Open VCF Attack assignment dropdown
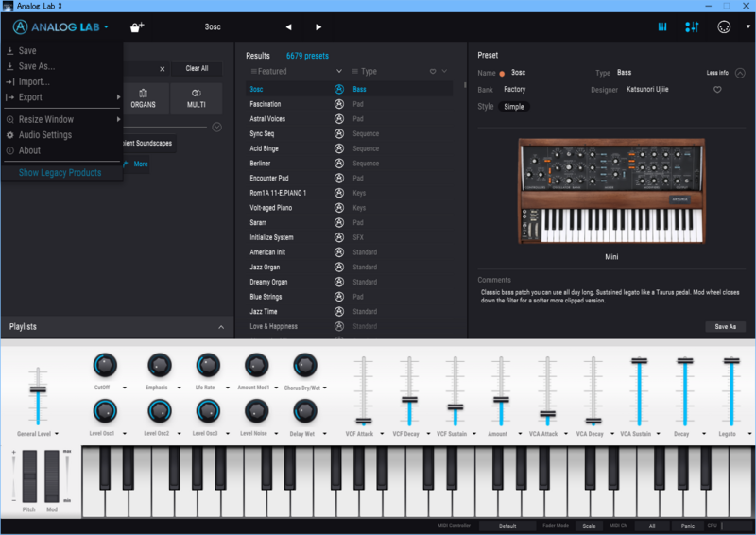Screen dimensions: 756x535 click(x=382, y=434)
